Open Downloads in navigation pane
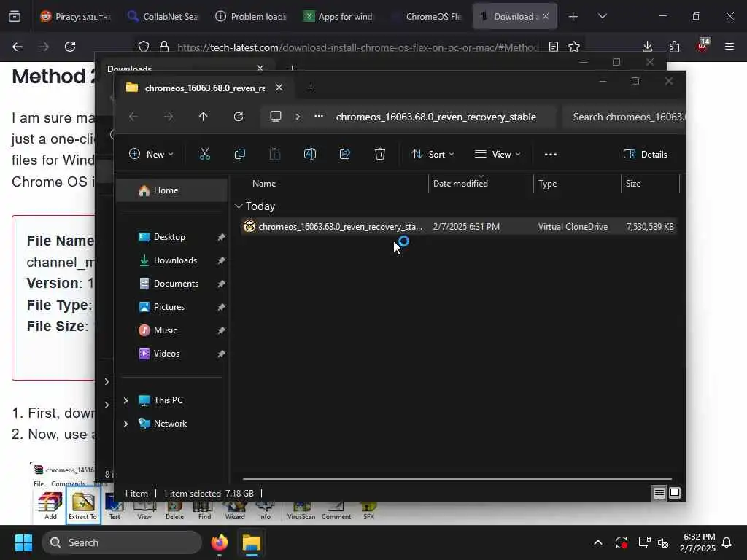This screenshot has height=560, width=747. coord(171,260)
